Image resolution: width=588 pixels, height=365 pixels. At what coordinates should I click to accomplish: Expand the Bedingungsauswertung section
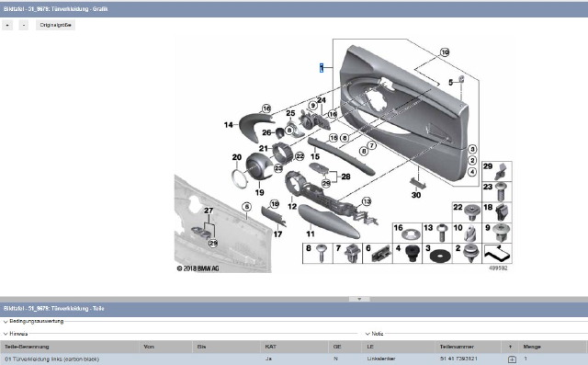[x=33, y=322]
